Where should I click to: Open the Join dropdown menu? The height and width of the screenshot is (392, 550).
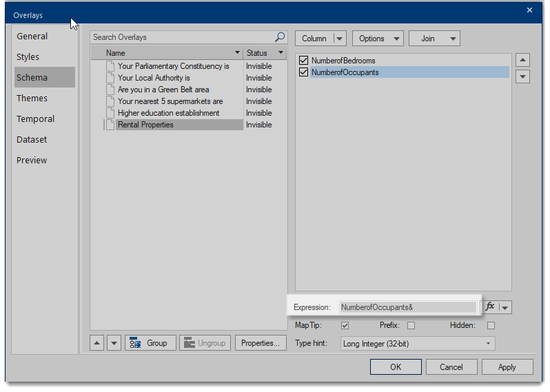pos(434,39)
